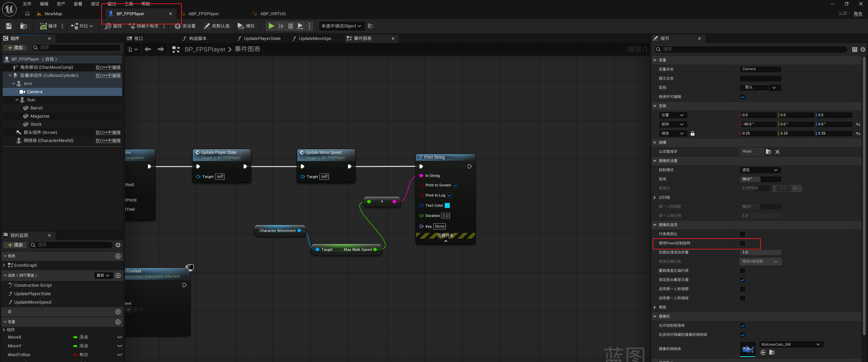This screenshot has width=868, height=362.
Task: Reset rotation to default value
Action: (858, 124)
